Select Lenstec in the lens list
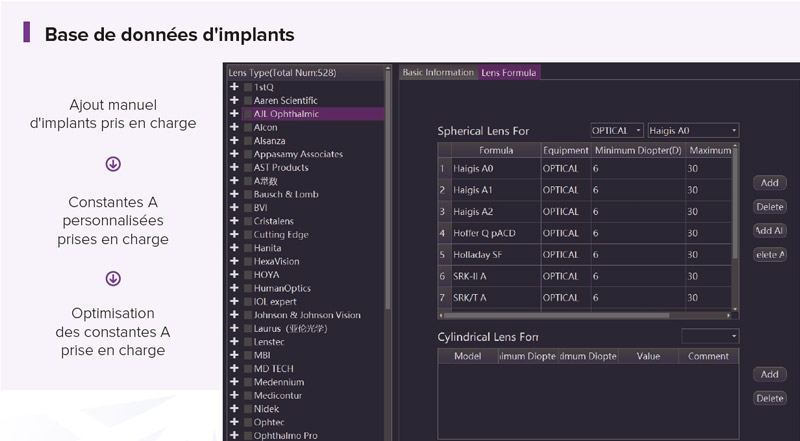Screen dimensions: 800x441 [x=269, y=342]
